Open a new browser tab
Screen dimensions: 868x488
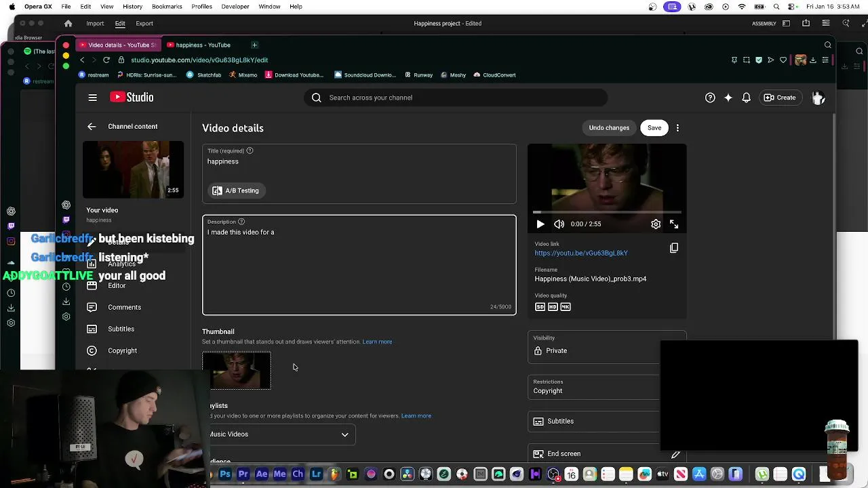pyautogui.click(x=254, y=45)
